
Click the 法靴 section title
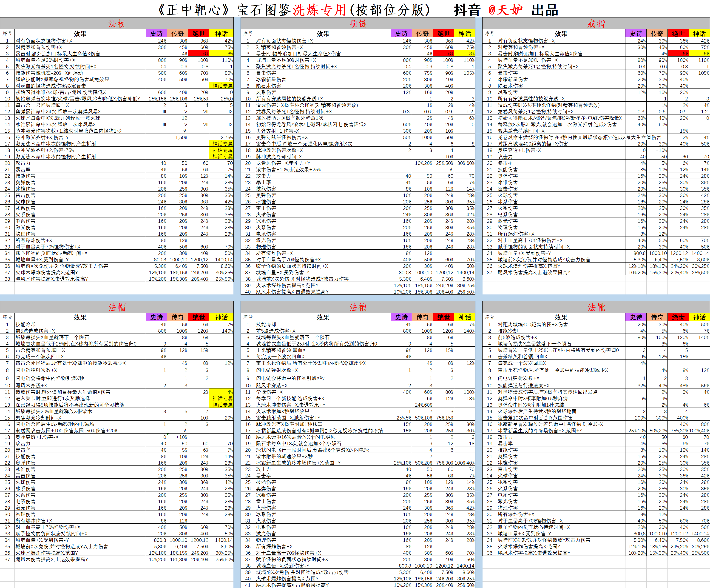[x=596, y=307]
